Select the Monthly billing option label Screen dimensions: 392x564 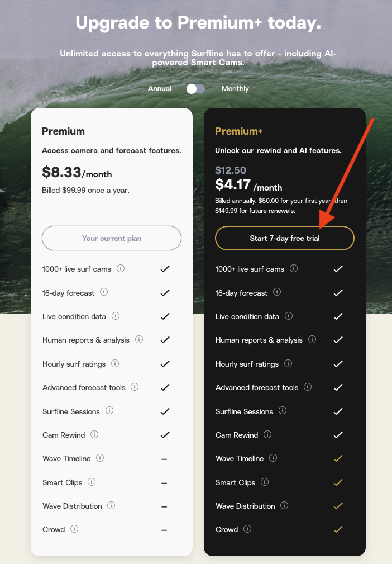235,88
